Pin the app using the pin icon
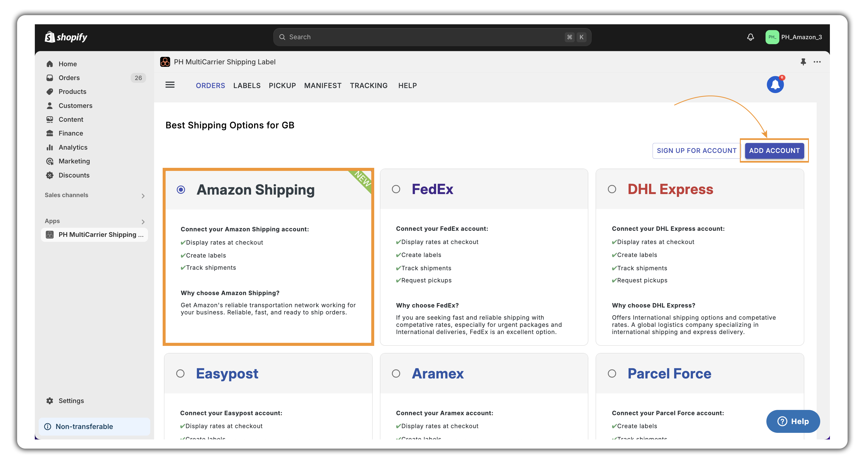 [x=804, y=62]
